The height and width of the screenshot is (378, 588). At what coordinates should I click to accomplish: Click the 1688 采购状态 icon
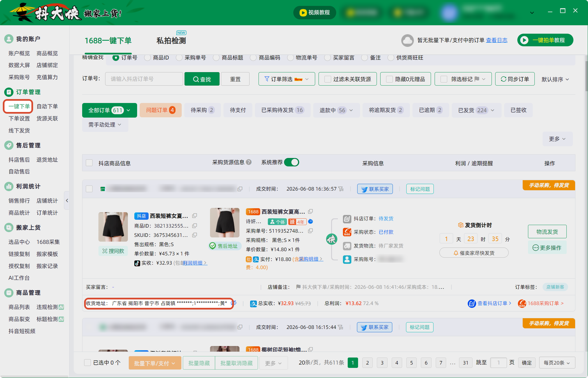point(347,232)
